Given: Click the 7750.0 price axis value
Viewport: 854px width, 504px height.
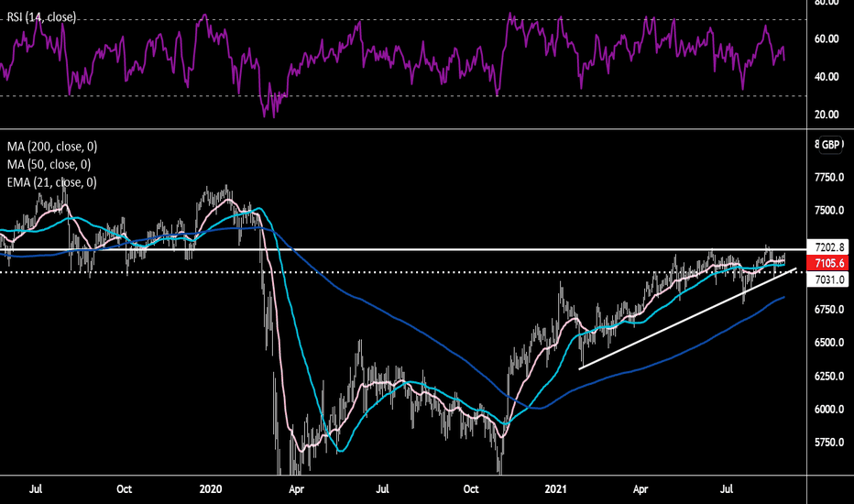Looking at the screenshot, I should [829, 178].
